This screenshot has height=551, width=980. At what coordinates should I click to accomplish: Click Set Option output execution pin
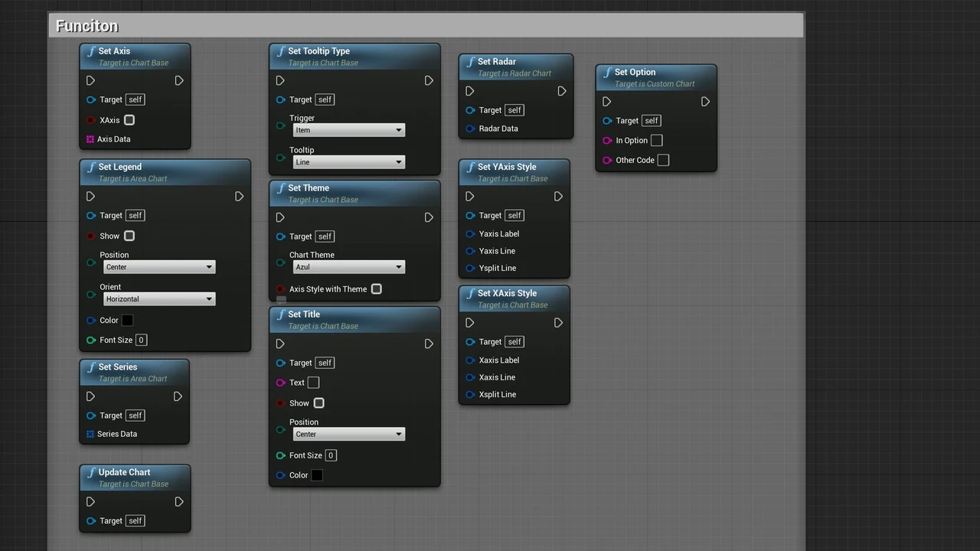point(705,102)
